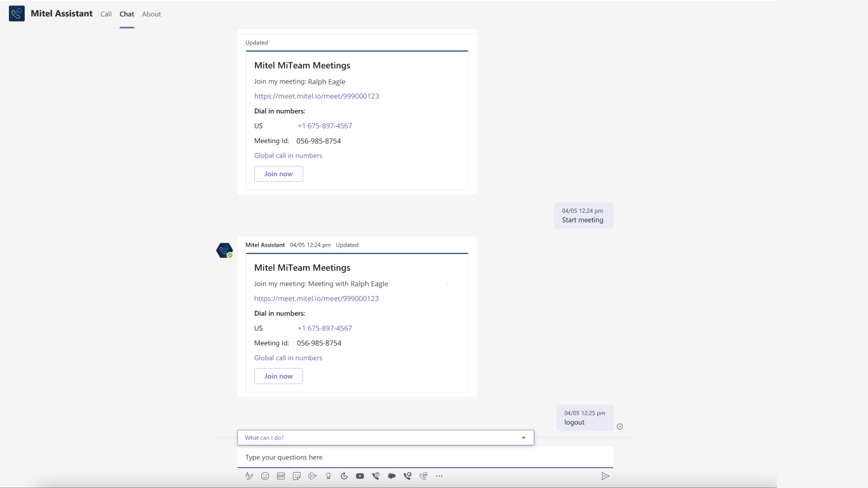Switch to the Call tab
Image resolution: width=868 pixels, height=488 pixels.
106,14
